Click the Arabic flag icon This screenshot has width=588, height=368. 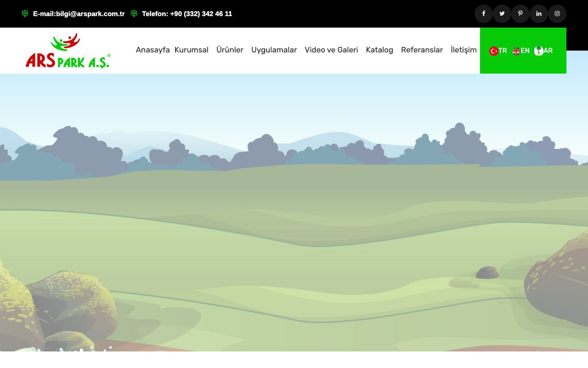(539, 51)
